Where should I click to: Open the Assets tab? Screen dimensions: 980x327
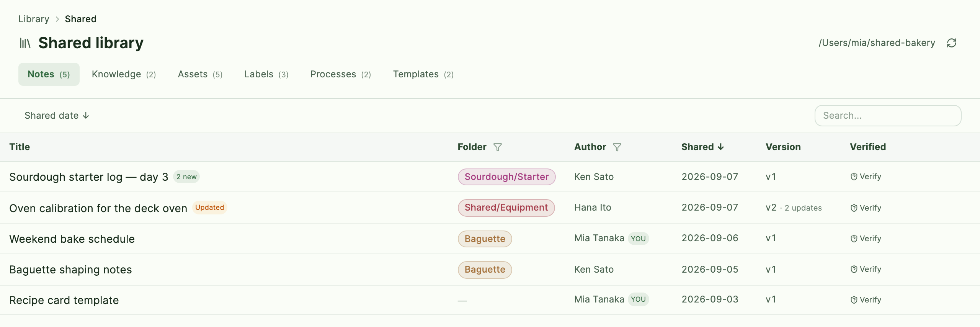pos(200,74)
